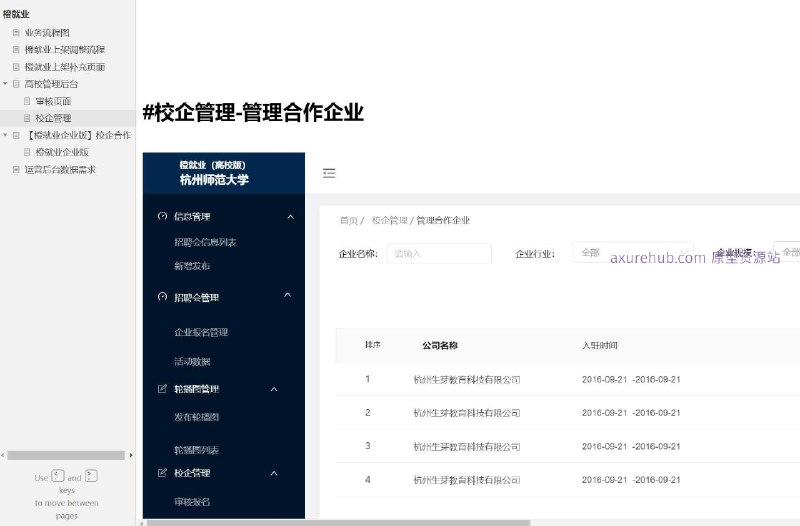The image size is (800, 526).
Task: Click 校企管理 in the breadcrumb
Action: 390,220
